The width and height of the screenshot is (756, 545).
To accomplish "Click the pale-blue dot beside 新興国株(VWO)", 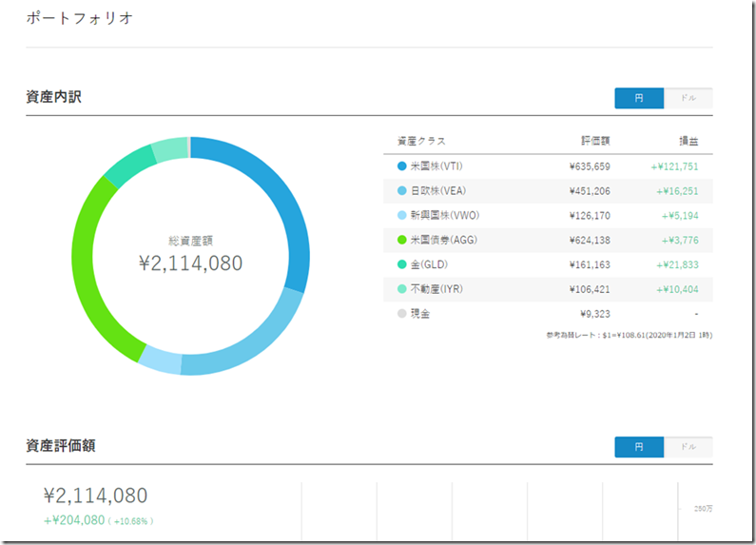I will (401, 215).
